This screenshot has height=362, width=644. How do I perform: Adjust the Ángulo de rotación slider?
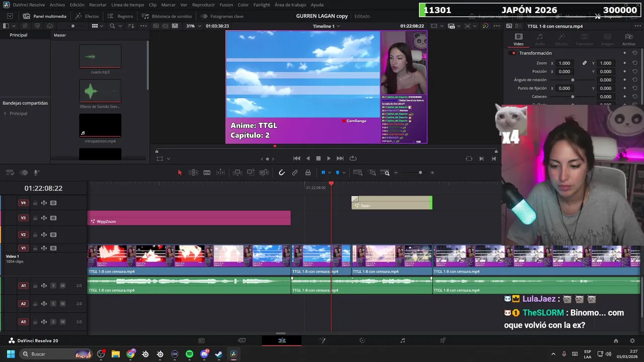tap(573, 80)
